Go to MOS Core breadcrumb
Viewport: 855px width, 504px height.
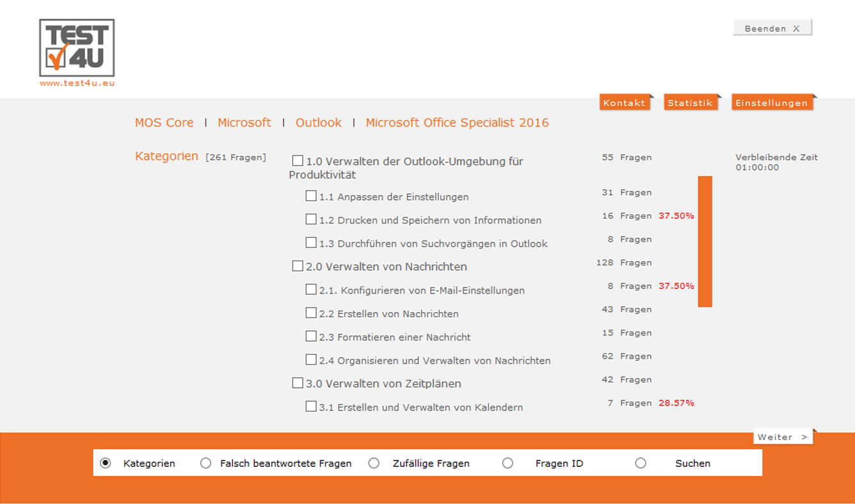164,123
